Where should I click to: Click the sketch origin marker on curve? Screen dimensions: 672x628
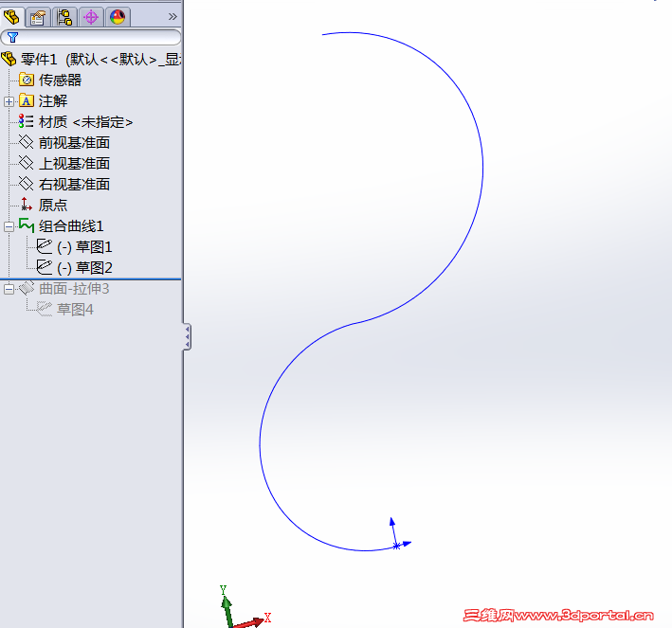(397, 546)
